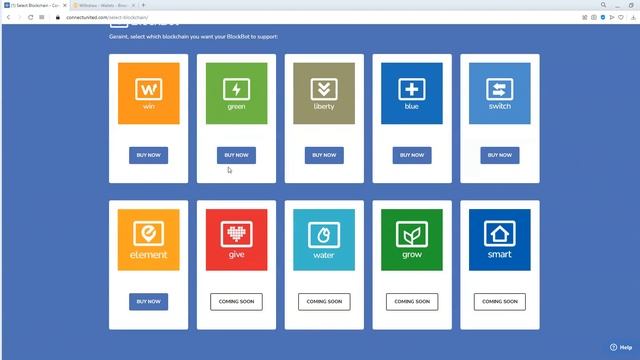Click the snapshot camera icon in toolbar
Screen dimensions: 640x360
click(594, 18)
